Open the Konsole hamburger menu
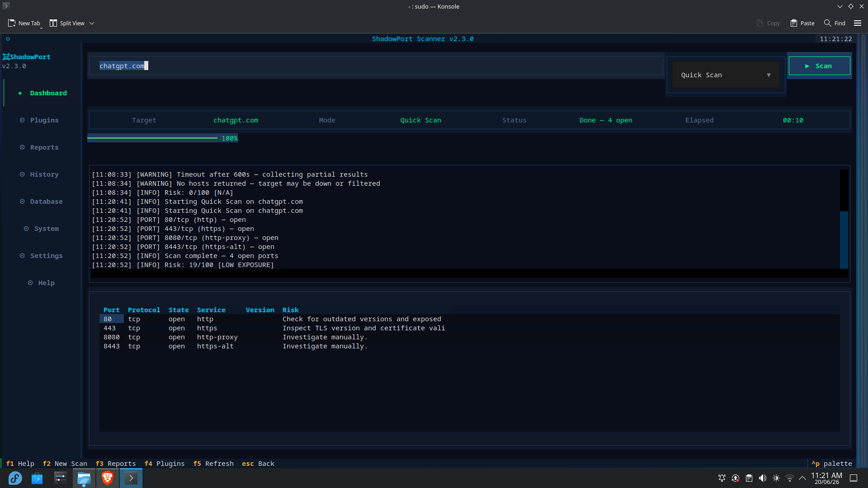 click(x=858, y=23)
